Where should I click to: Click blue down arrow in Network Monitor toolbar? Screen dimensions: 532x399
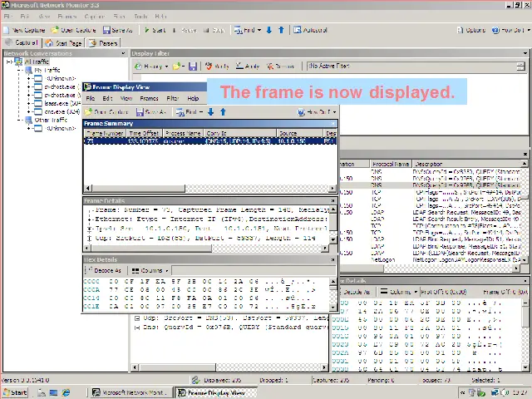(x=269, y=30)
